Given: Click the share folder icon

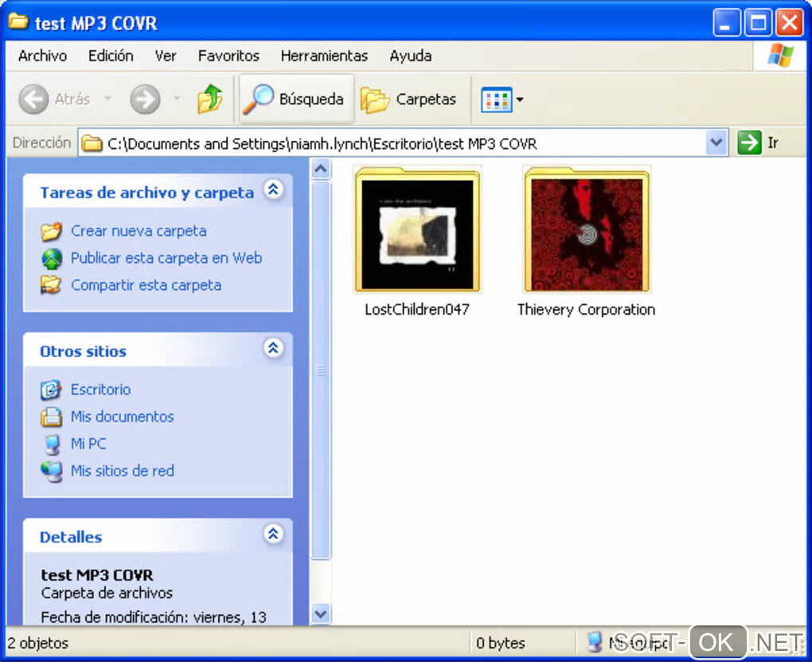Looking at the screenshot, I should 51,285.
